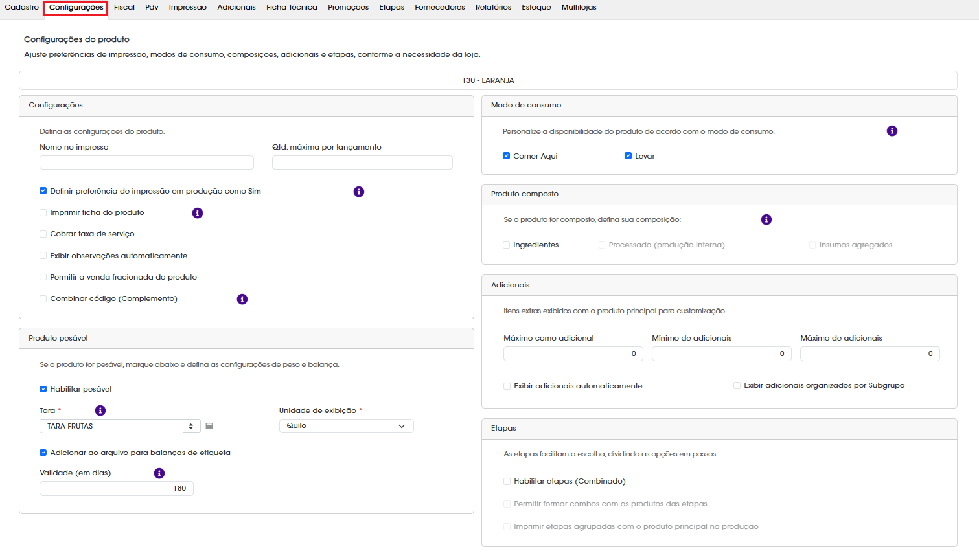Show info icon in Modo de consumo panel

pyautogui.click(x=892, y=131)
